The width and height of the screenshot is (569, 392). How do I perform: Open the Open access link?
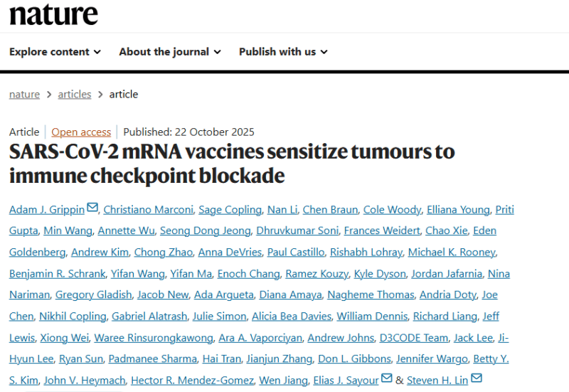81,132
